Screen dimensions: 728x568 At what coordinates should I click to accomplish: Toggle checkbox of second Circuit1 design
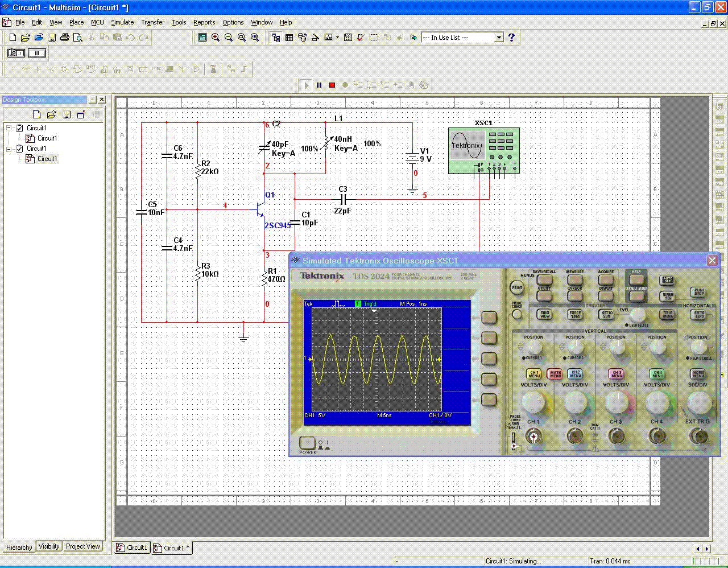19,149
